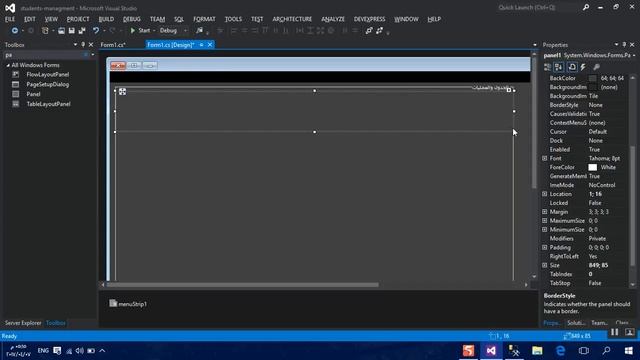This screenshot has height=360, width=640.
Task: Open the ARCHITECTURE menu
Action: click(x=292, y=19)
